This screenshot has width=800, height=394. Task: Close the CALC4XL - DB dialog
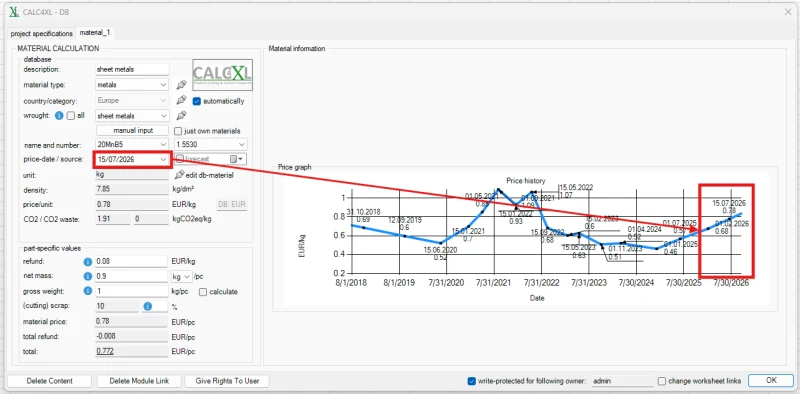[788, 12]
